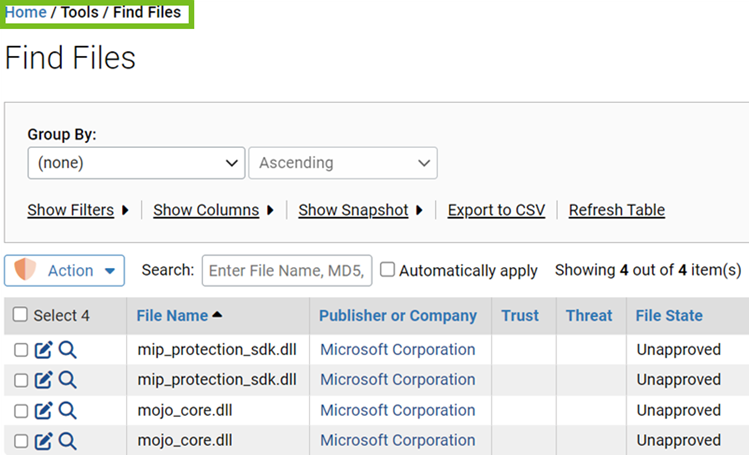Tick checkbox for first mip_protection_sdk.dll row
This screenshot has height=455, width=749.
point(21,350)
